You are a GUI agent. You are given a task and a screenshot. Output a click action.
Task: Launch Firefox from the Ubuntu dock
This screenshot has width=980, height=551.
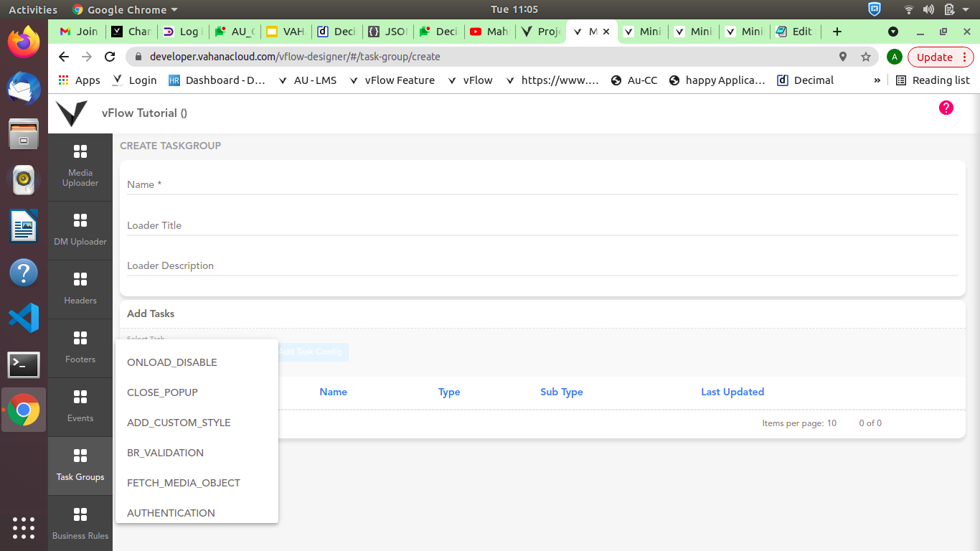(x=24, y=42)
